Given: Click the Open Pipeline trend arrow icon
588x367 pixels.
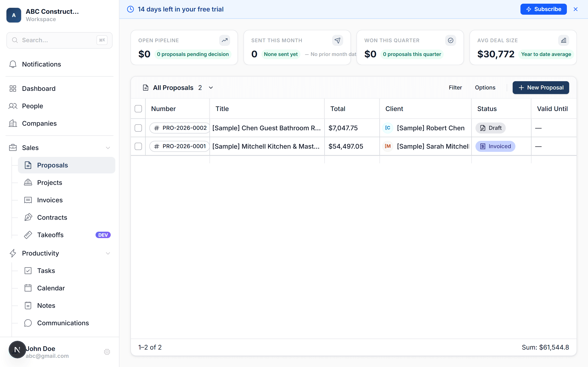Looking at the screenshot, I should coord(224,40).
